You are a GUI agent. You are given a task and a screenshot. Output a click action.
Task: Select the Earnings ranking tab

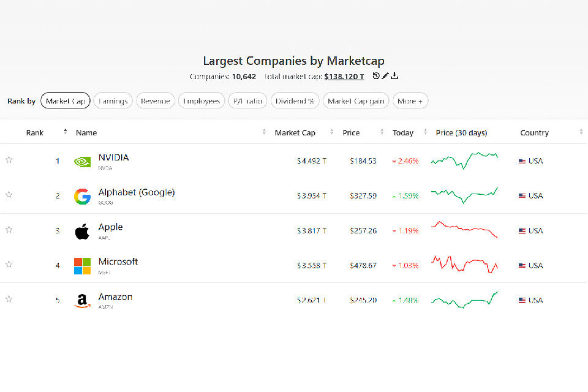(x=113, y=101)
